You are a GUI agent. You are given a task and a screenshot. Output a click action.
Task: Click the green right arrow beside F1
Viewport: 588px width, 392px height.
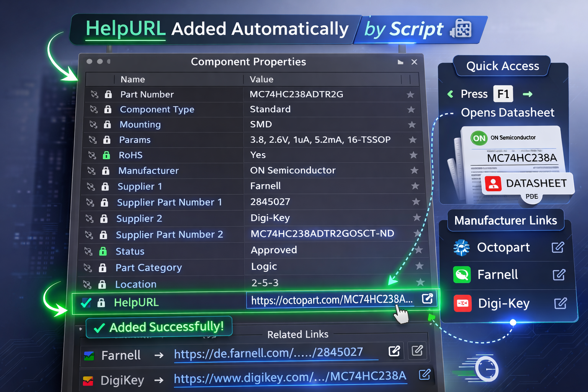(528, 94)
